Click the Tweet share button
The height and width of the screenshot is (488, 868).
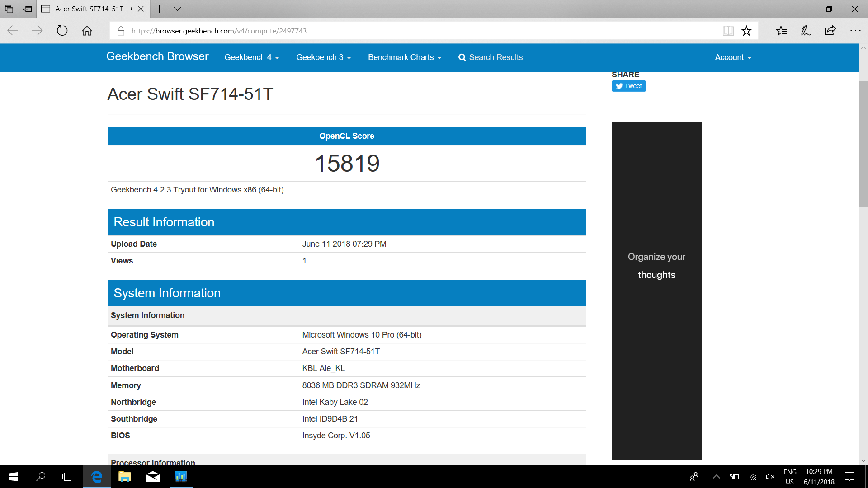(628, 86)
